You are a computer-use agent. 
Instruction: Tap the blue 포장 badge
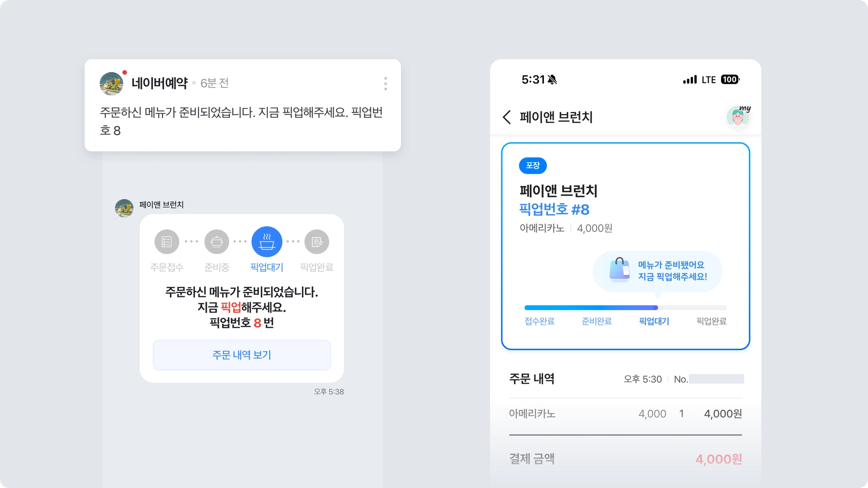[x=533, y=165]
